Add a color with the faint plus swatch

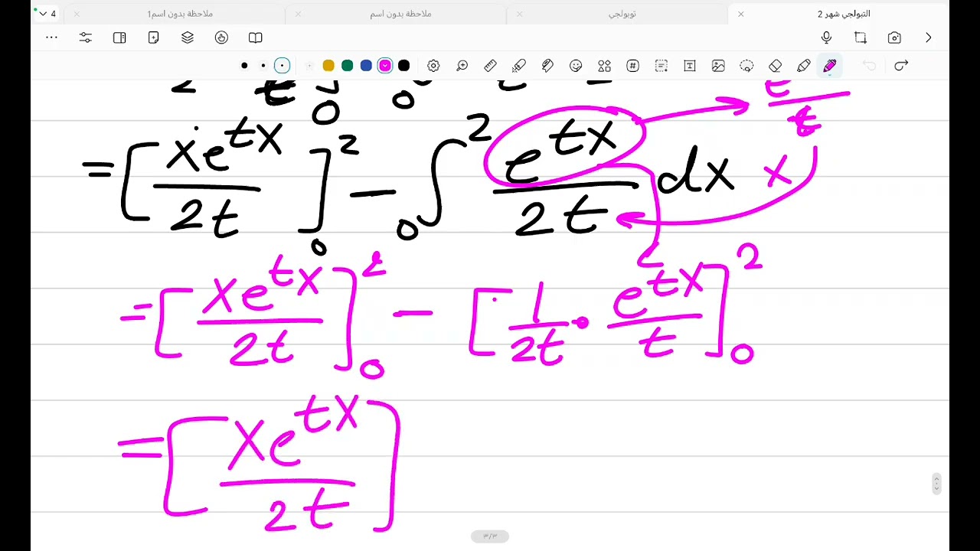(309, 66)
